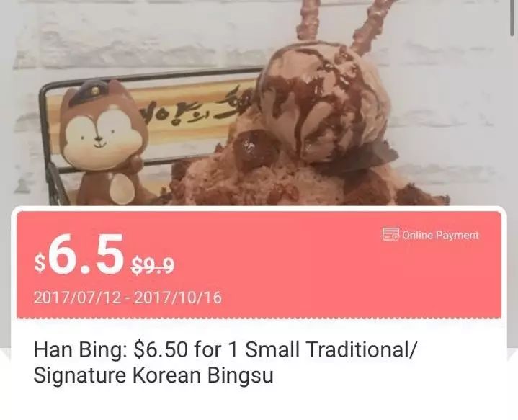This screenshot has height=420, width=518.
Task: Click the left chocolate Pocky stick
Action: pos(308,20)
